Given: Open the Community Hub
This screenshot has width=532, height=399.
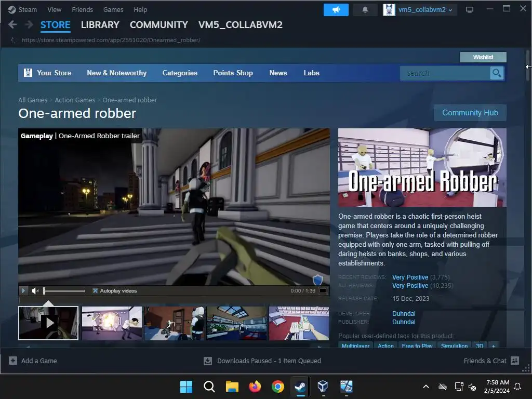Looking at the screenshot, I should pyautogui.click(x=470, y=113).
